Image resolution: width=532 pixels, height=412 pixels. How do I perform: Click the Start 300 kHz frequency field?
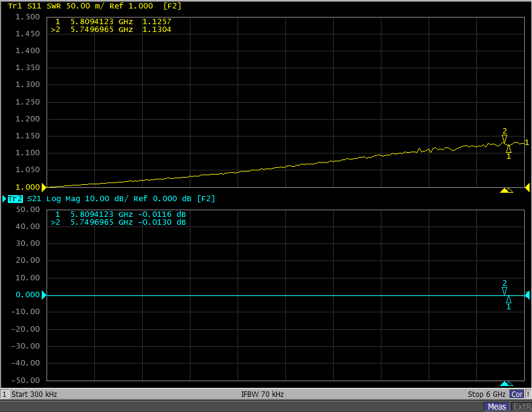34,394
